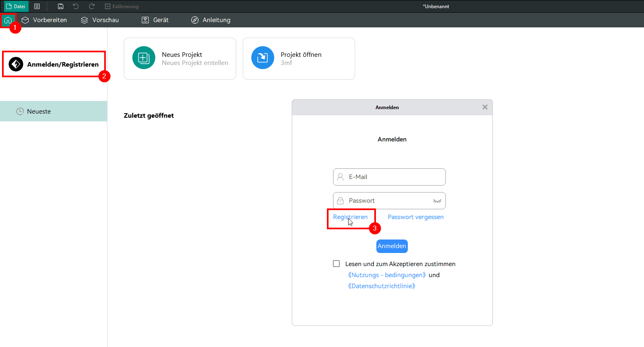The height and width of the screenshot is (347, 644).
Task: Click the Registrieren link
Action: point(350,217)
